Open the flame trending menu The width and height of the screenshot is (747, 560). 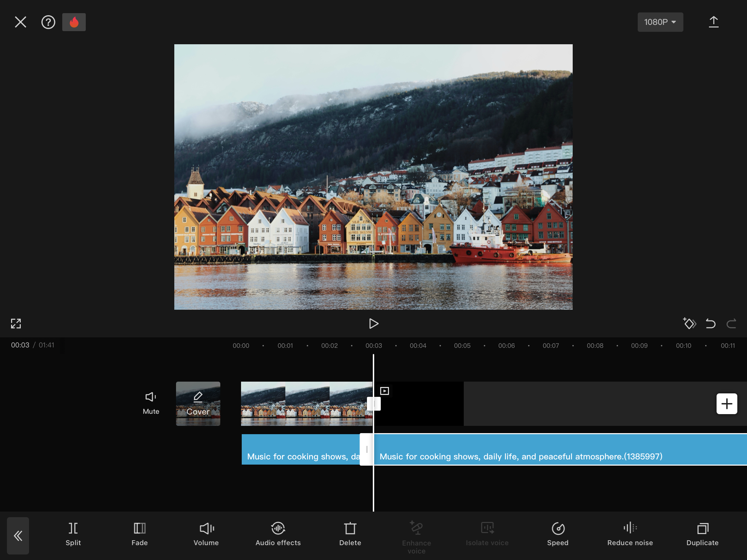coord(74,22)
